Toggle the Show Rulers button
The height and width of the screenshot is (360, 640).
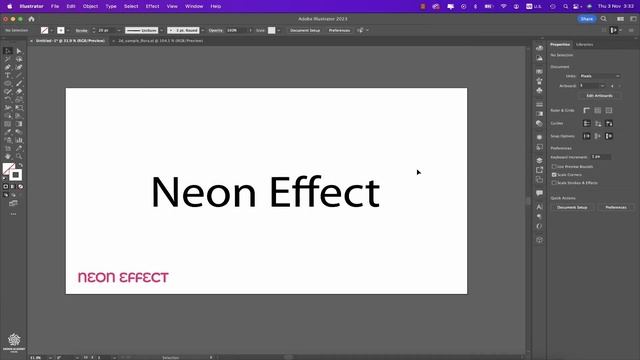pos(587,111)
